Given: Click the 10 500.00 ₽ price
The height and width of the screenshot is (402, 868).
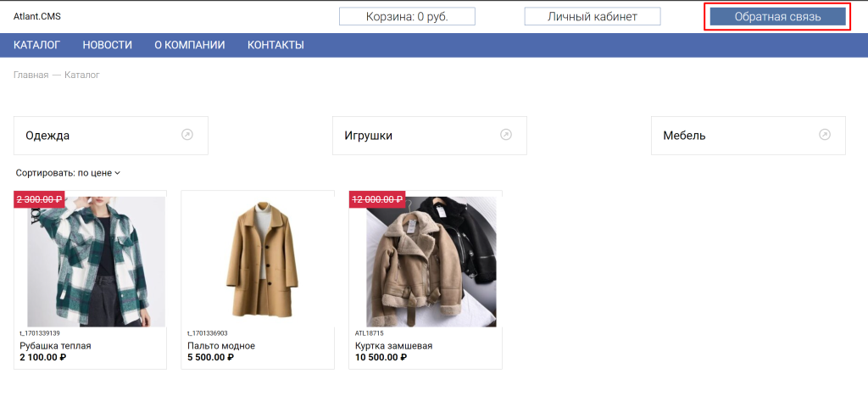Looking at the screenshot, I should [x=381, y=357].
